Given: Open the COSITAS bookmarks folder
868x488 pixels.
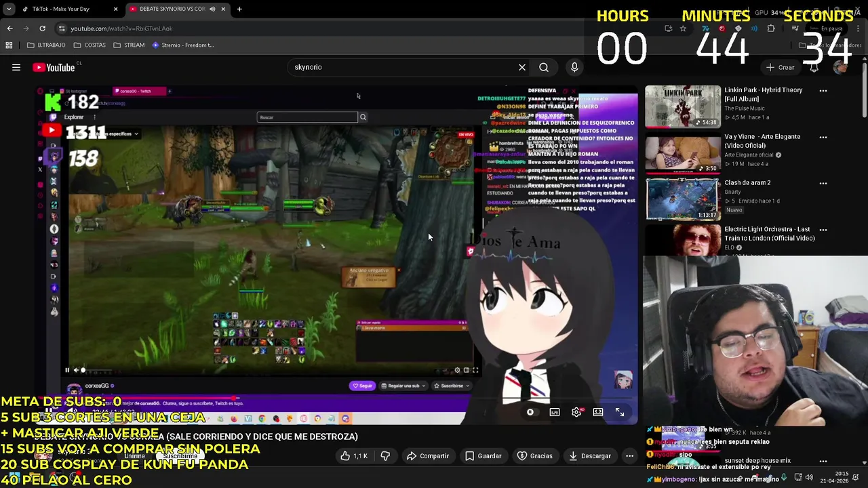Looking at the screenshot, I should (90, 45).
